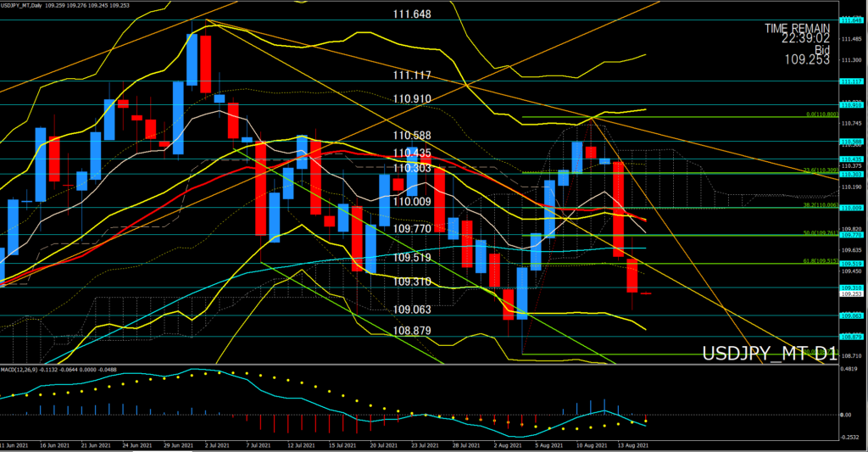The height and width of the screenshot is (452, 868).
Task: Click the 29 Jun 2021 date label
Action: pyautogui.click(x=179, y=445)
